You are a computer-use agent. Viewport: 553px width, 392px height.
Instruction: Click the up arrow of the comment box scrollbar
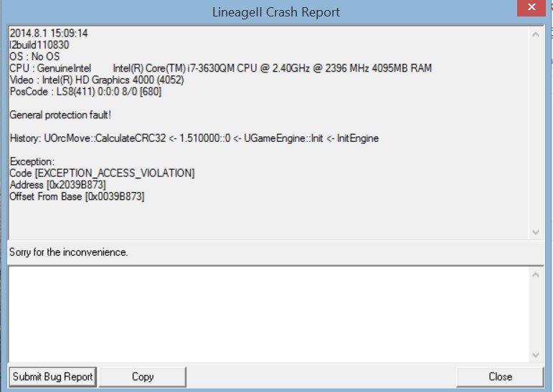pos(536,274)
